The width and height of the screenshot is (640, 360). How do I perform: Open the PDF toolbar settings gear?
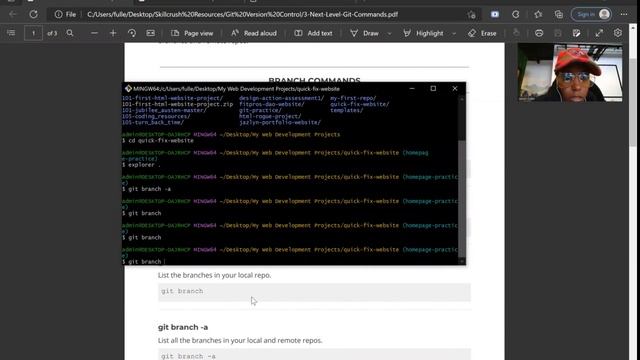618,33
